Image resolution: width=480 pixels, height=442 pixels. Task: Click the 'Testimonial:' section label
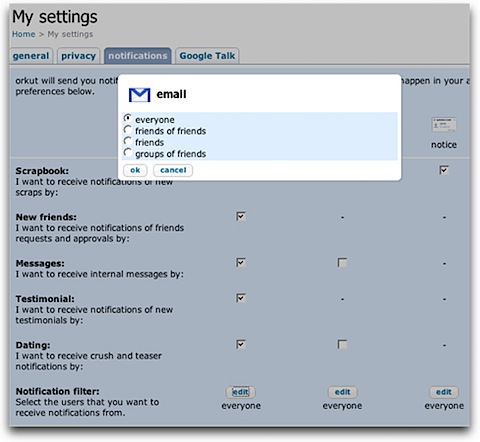click(x=45, y=299)
